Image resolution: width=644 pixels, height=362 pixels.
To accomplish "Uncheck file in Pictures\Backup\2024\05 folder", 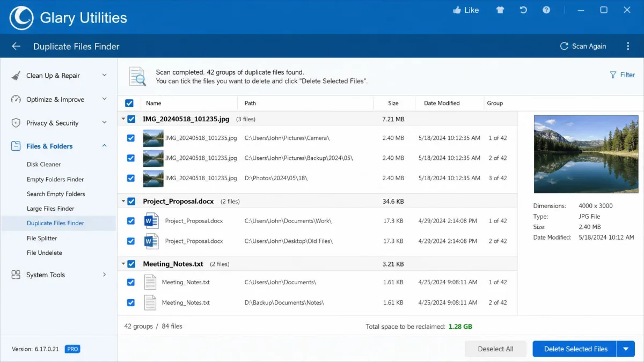I will [x=131, y=158].
